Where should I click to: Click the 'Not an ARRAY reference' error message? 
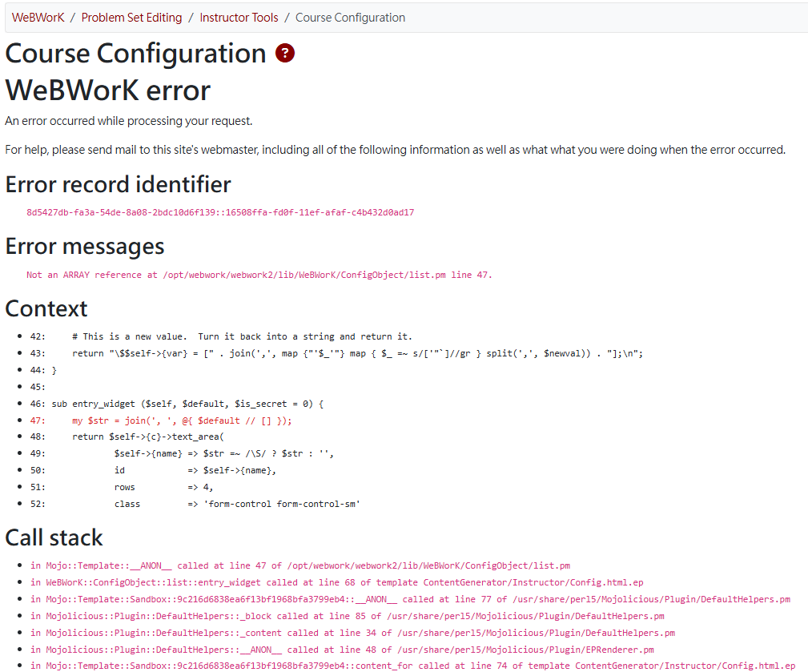click(x=259, y=275)
